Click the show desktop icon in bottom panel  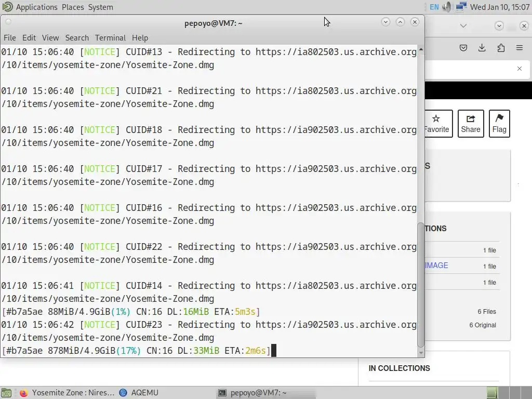[6, 393]
